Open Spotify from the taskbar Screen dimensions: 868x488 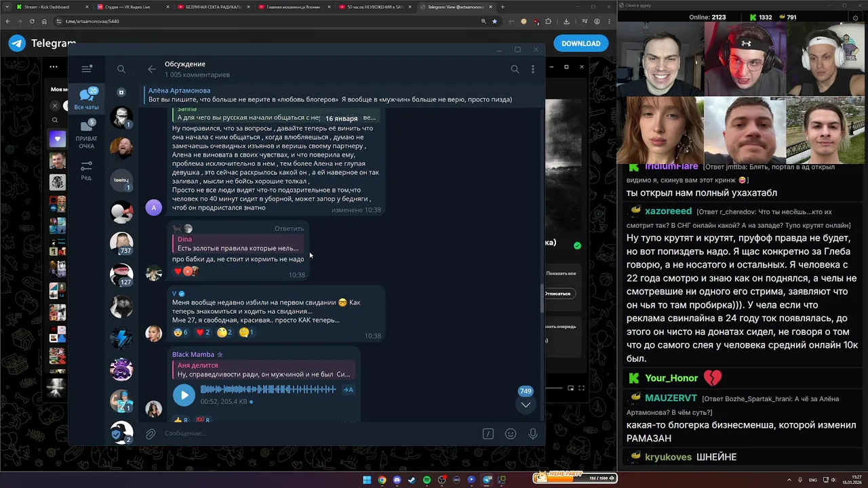[x=427, y=480]
